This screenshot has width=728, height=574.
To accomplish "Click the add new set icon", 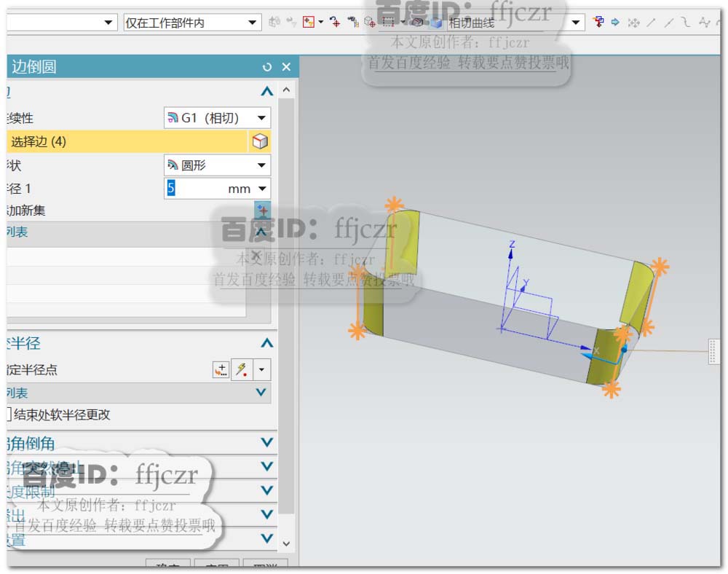I will point(262,210).
